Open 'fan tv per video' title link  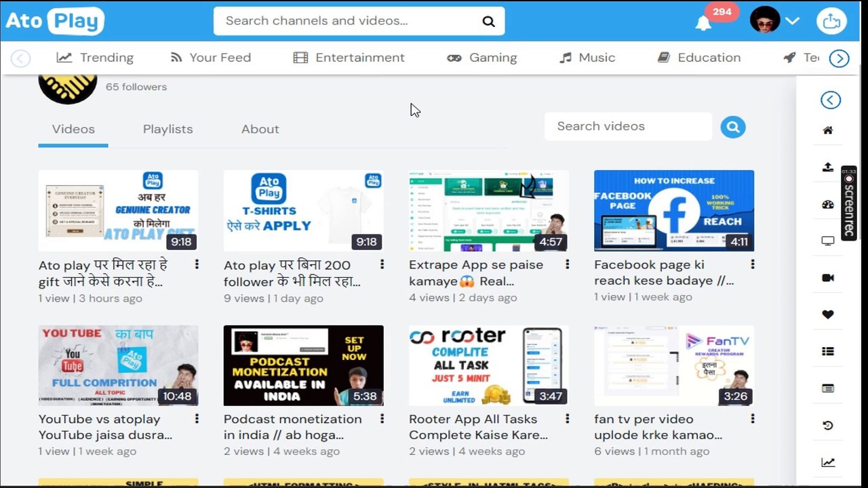click(x=658, y=427)
